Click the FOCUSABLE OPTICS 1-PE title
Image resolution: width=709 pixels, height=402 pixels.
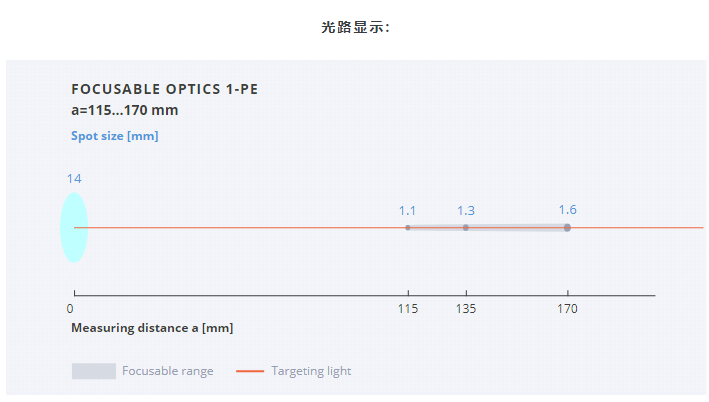[165, 89]
